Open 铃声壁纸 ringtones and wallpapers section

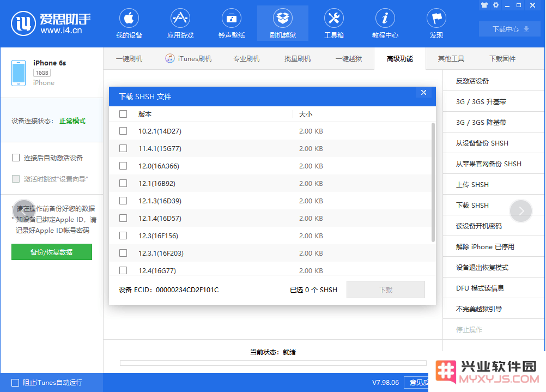pyautogui.click(x=232, y=23)
